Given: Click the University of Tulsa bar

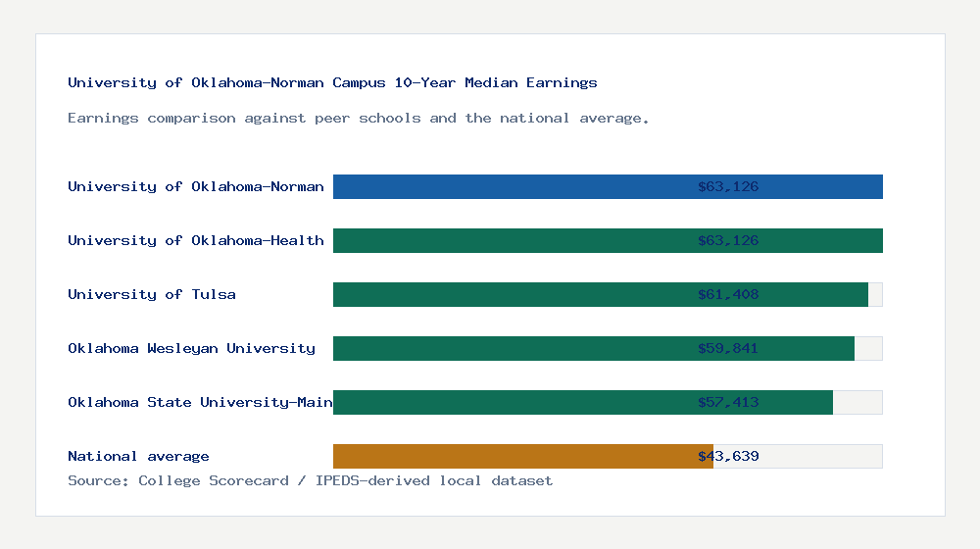Looking at the screenshot, I should (601, 294).
